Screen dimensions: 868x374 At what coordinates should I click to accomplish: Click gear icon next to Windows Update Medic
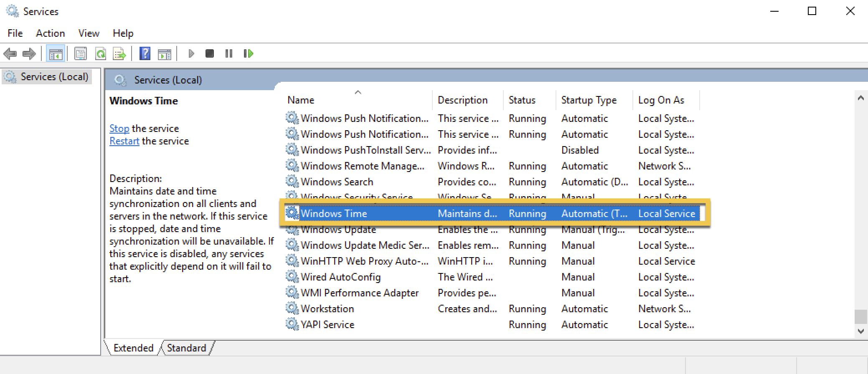(x=292, y=245)
